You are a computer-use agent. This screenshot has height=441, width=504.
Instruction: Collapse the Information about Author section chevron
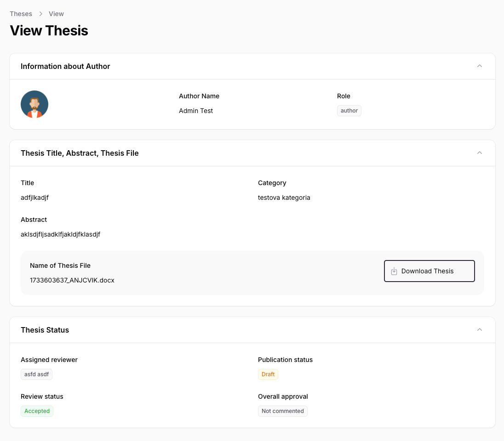[x=480, y=66]
